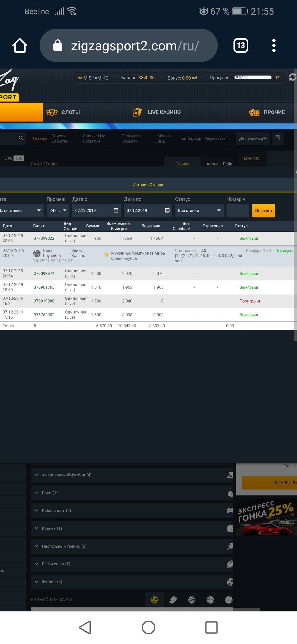Tap the browser home icon

(x=20, y=45)
